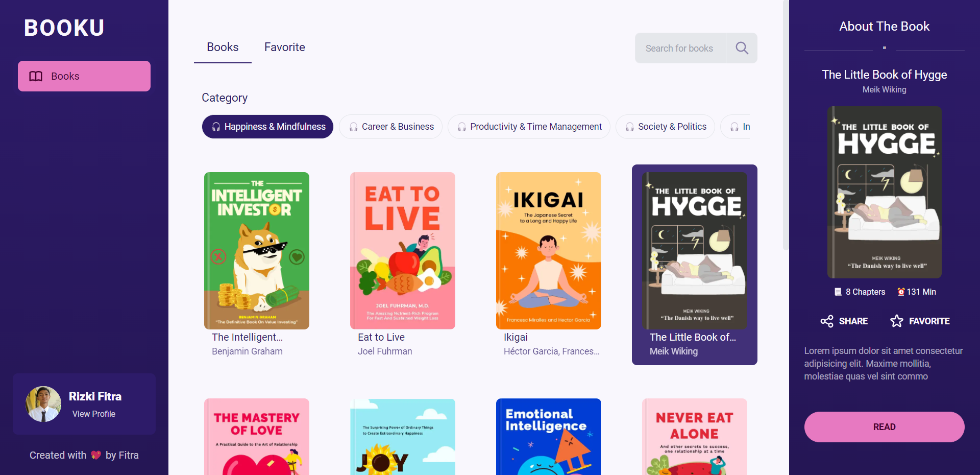The height and width of the screenshot is (475, 980).
Task: Click the author name Benjamin Graham
Action: [x=247, y=351]
